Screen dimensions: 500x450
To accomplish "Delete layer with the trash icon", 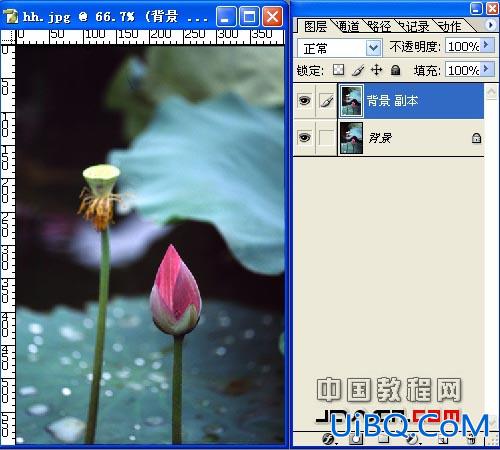I will coord(471,439).
